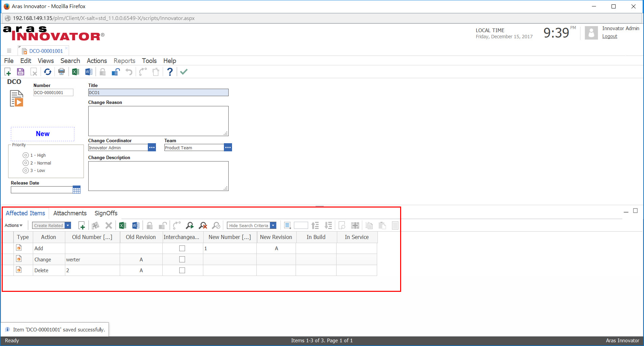Screen dimensions: 644x346
Task: Select the Affected Items tab
Action: coord(25,213)
